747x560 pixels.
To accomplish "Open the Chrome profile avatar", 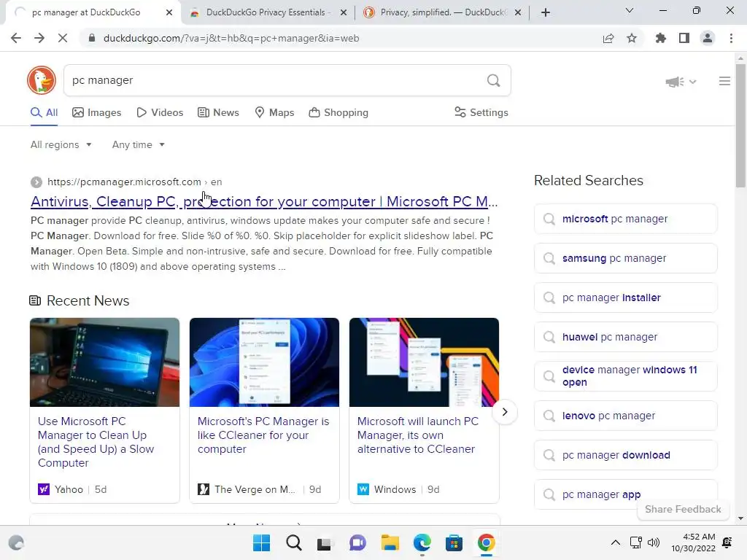I will click(x=708, y=38).
